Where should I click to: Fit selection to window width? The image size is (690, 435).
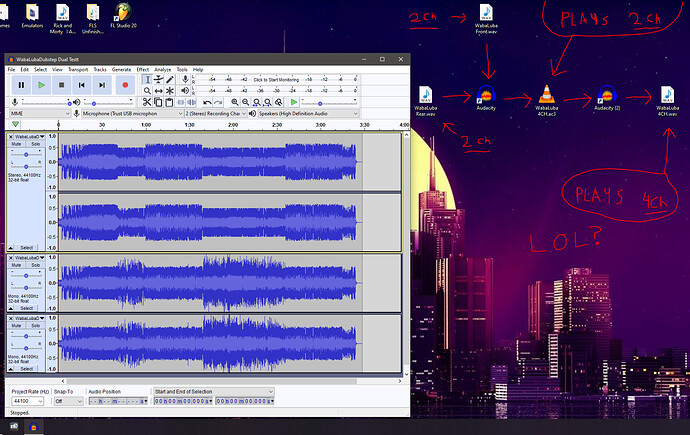pos(257,102)
